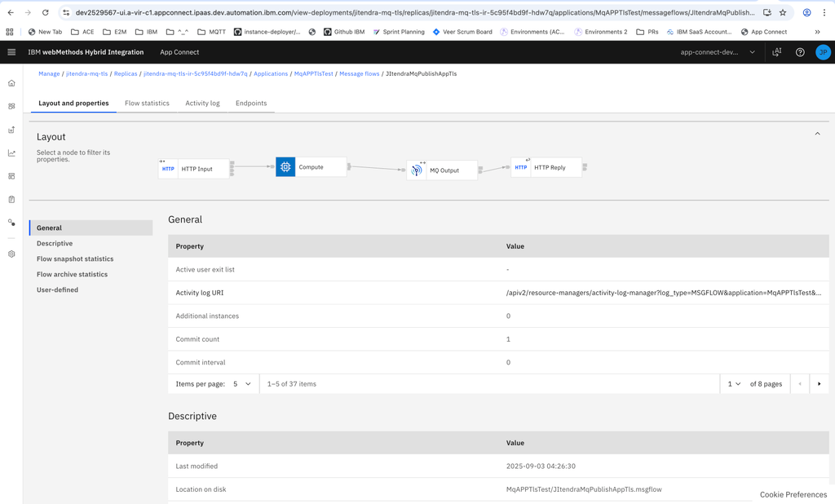Image resolution: width=835 pixels, height=504 pixels.
Task: Switch to the Flow statistics tab
Action: (x=147, y=104)
